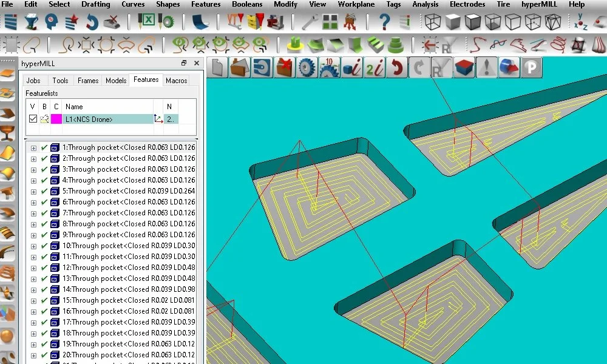Click the red undo arrow in hyperMILL toolbar
The image size is (607, 364).
coord(397,68)
